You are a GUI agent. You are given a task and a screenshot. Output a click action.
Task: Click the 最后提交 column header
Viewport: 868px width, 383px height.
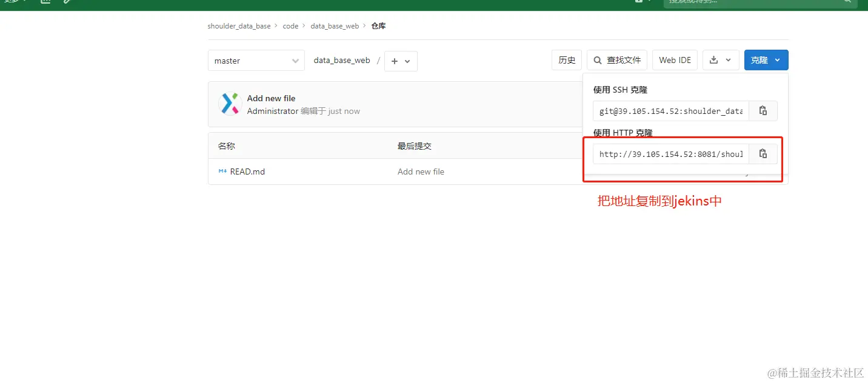click(x=415, y=146)
